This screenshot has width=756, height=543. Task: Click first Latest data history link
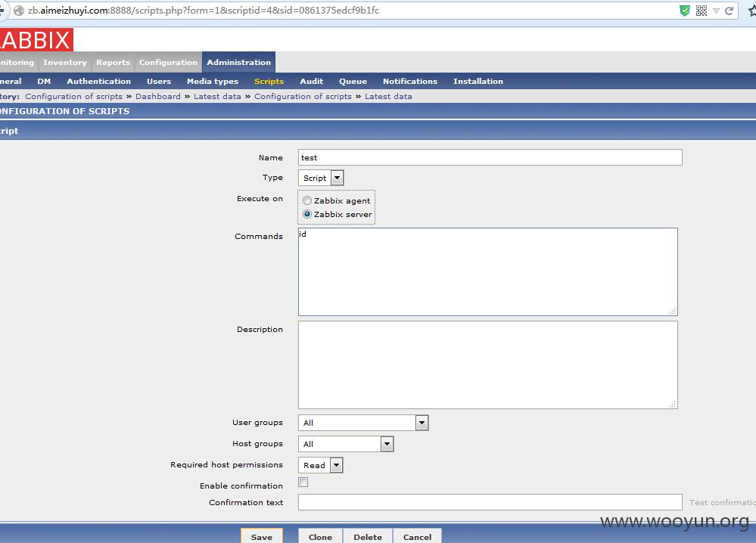point(217,96)
